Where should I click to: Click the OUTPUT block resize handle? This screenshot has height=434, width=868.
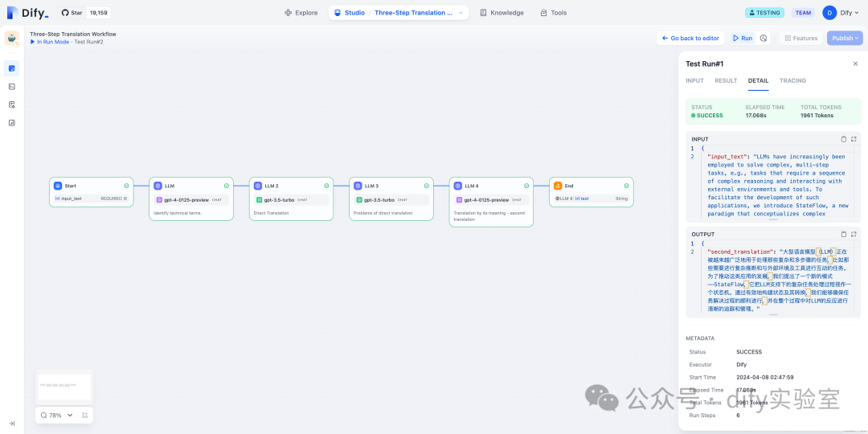773,314
